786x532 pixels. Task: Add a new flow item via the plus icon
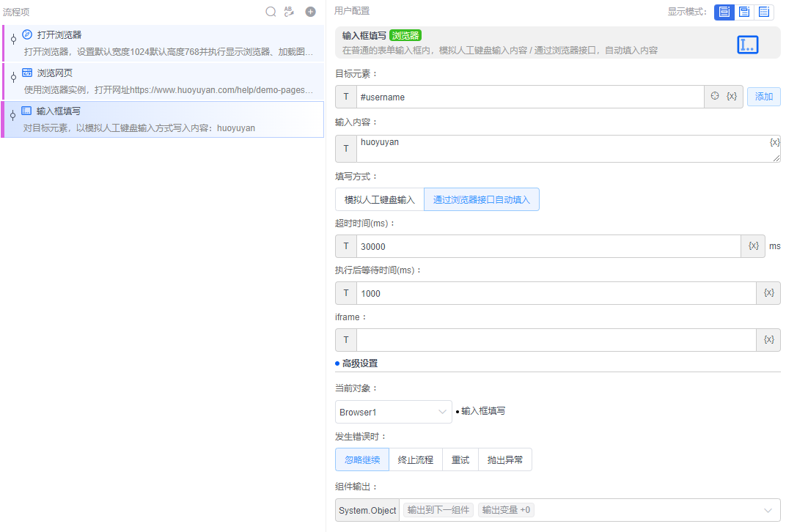point(309,12)
